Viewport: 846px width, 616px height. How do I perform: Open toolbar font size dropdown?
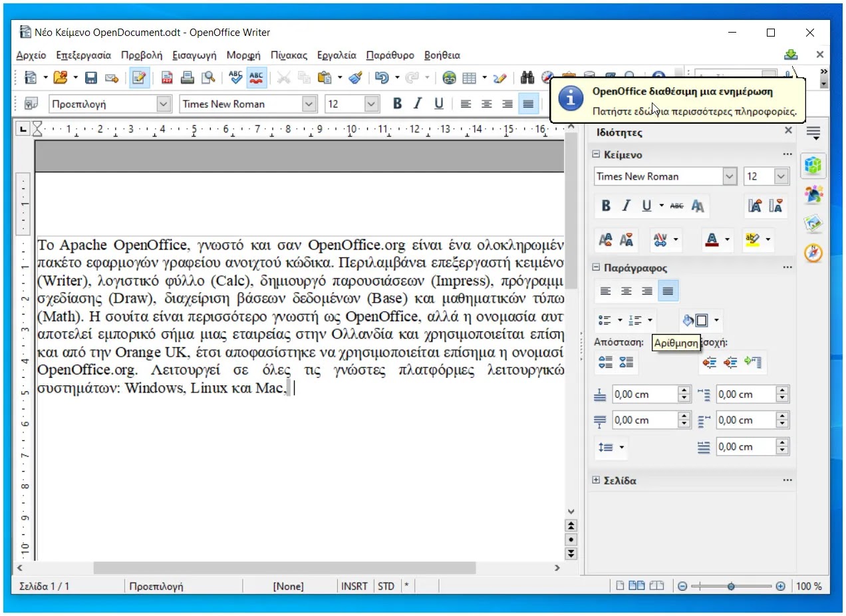[x=372, y=104]
